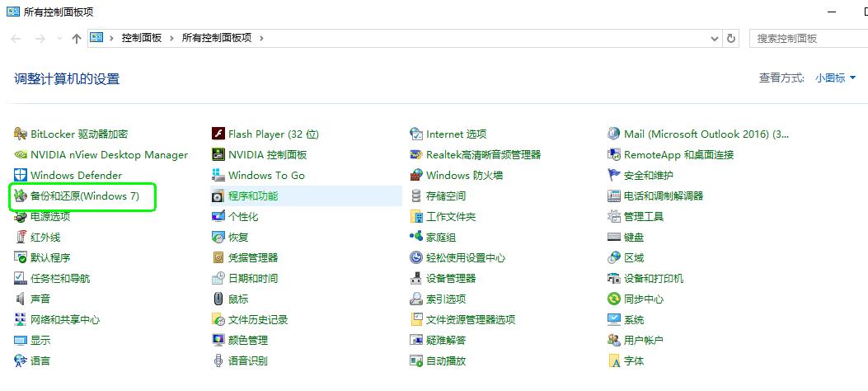Click the Realtek高清晰音频管理器 icon
868x391 pixels.
click(x=416, y=154)
